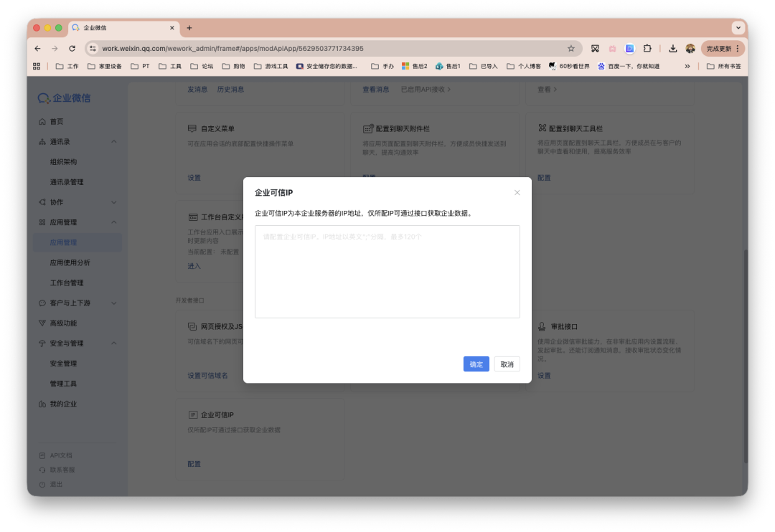The height and width of the screenshot is (532, 775).
Task: Click the browser reload icon
Action: [74, 48]
